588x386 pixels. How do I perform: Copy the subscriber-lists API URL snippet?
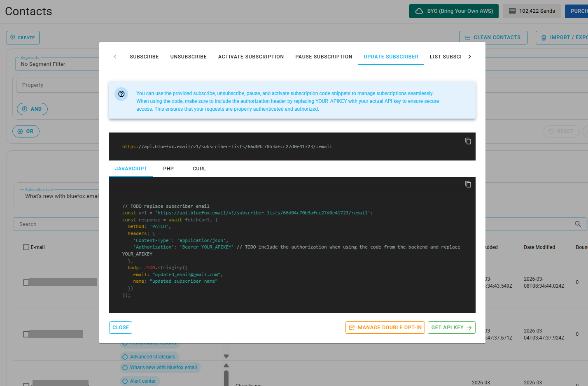pos(468,141)
